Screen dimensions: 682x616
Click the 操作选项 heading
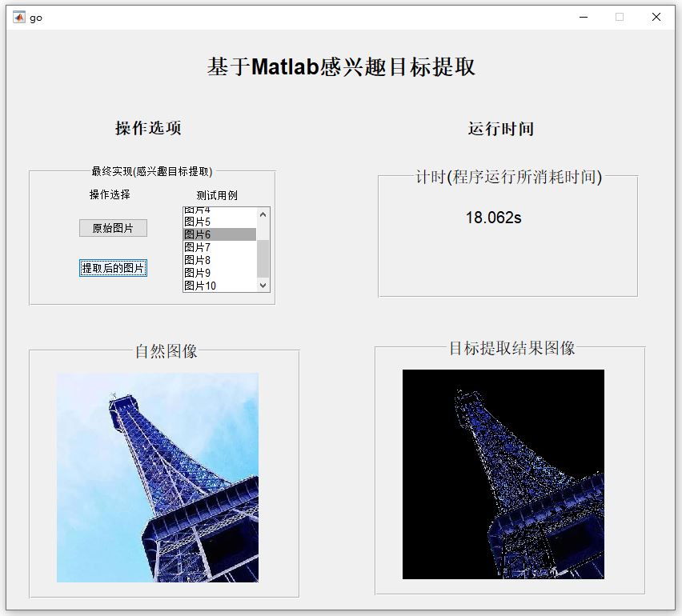coord(148,128)
